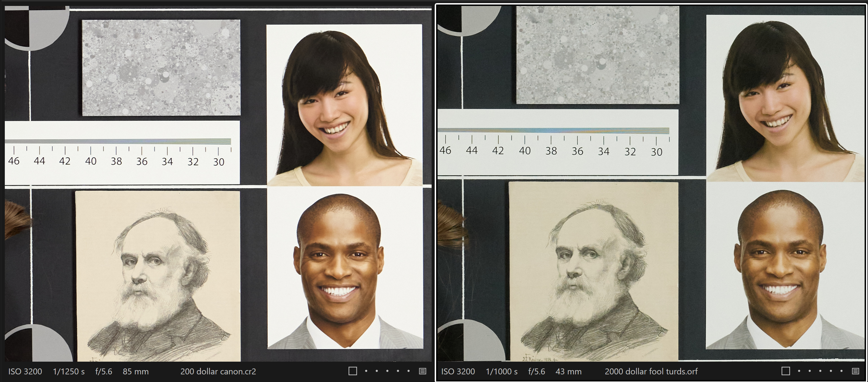Set a two-star rating on 200 dollar canon.cr2
Viewport: 868px width, 382px height.
point(377,371)
